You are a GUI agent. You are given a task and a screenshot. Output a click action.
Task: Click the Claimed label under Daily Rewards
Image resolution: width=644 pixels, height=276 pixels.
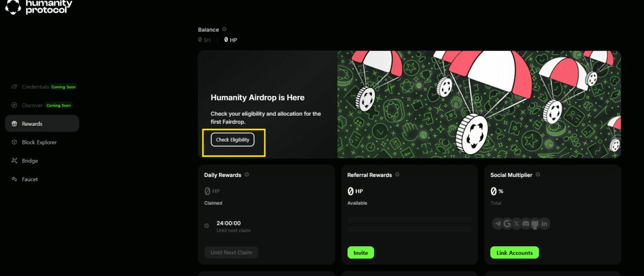click(213, 203)
